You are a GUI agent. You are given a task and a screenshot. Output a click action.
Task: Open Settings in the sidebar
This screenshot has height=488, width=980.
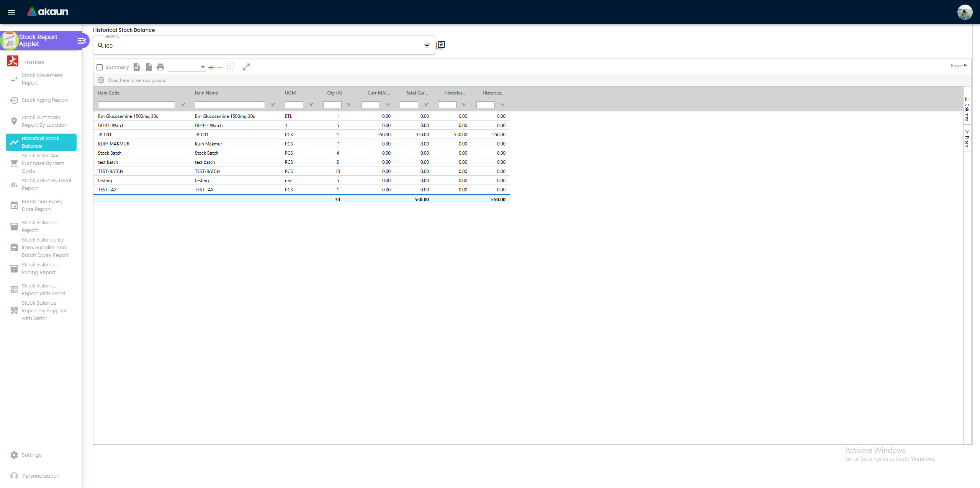(x=31, y=455)
